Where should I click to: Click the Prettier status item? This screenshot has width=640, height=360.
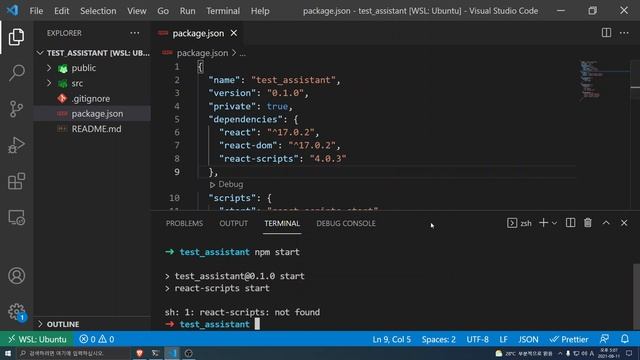point(569,339)
